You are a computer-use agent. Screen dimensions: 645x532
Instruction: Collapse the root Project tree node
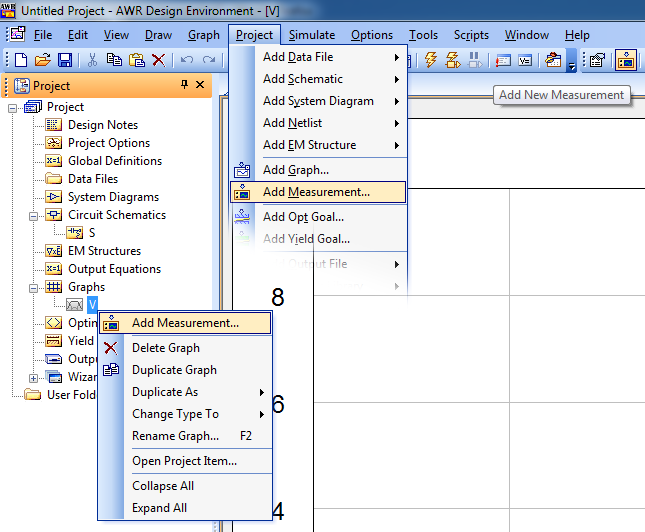13,108
